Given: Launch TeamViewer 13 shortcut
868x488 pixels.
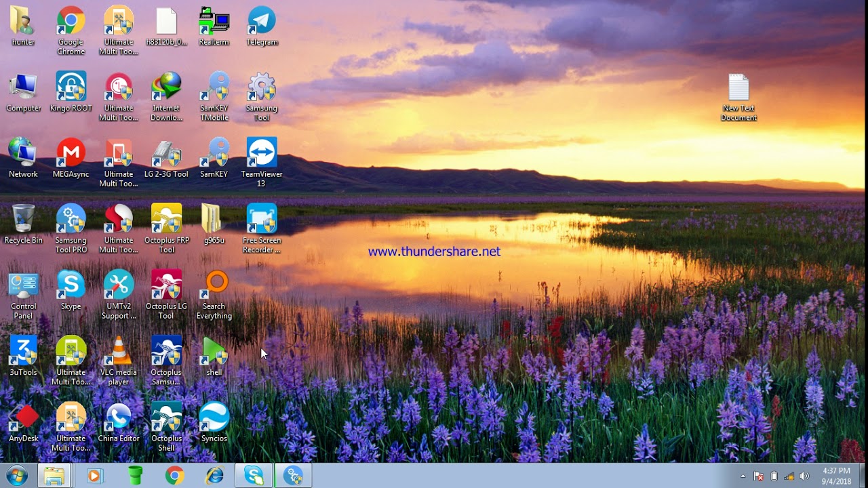Looking at the screenshot, I should coord(262,163).
